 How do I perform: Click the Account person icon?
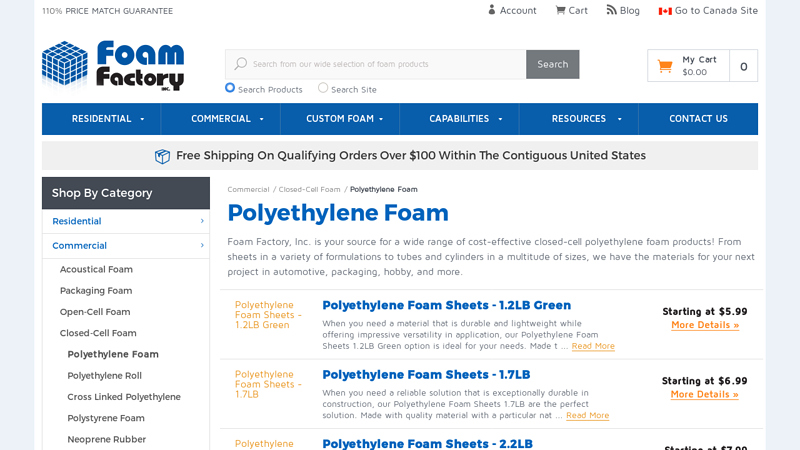point(492,10)
